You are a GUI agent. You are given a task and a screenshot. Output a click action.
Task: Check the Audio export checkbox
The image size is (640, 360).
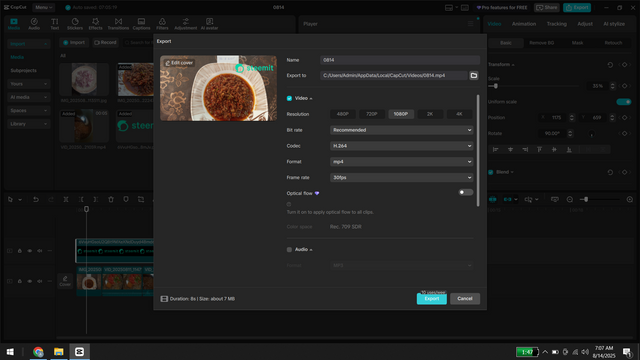pos(289,249)
